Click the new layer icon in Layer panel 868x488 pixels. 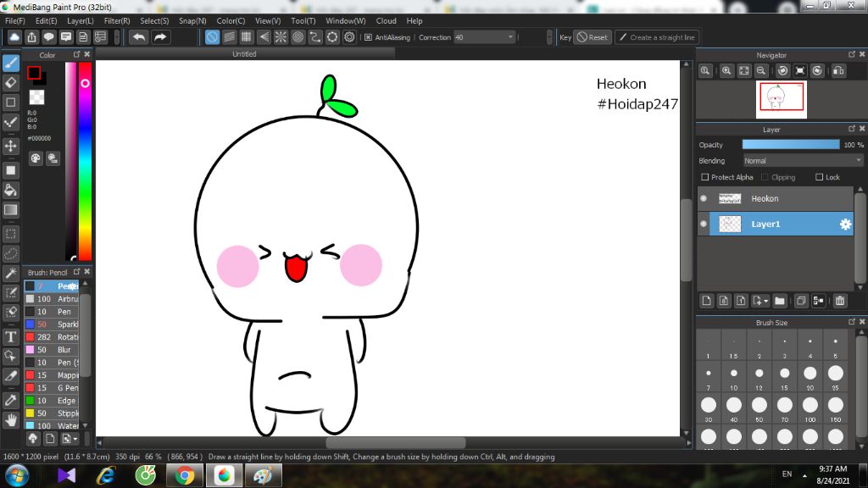(706, 301)
